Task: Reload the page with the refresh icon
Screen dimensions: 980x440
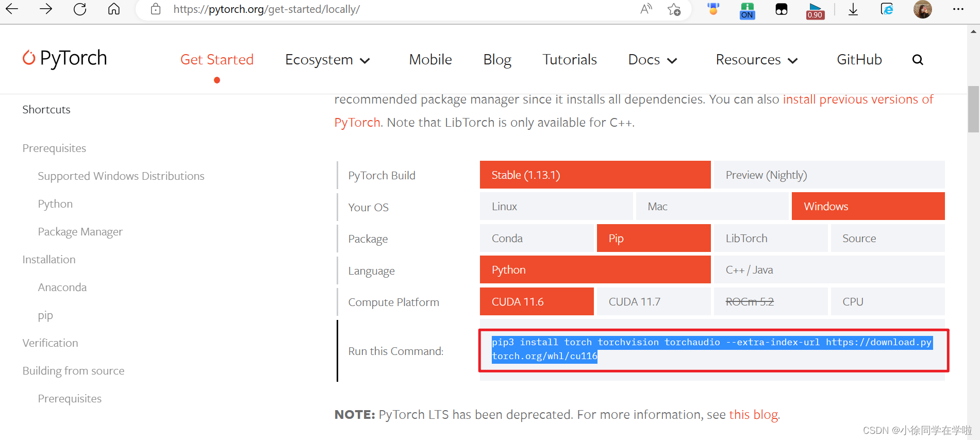Action: 80,9
